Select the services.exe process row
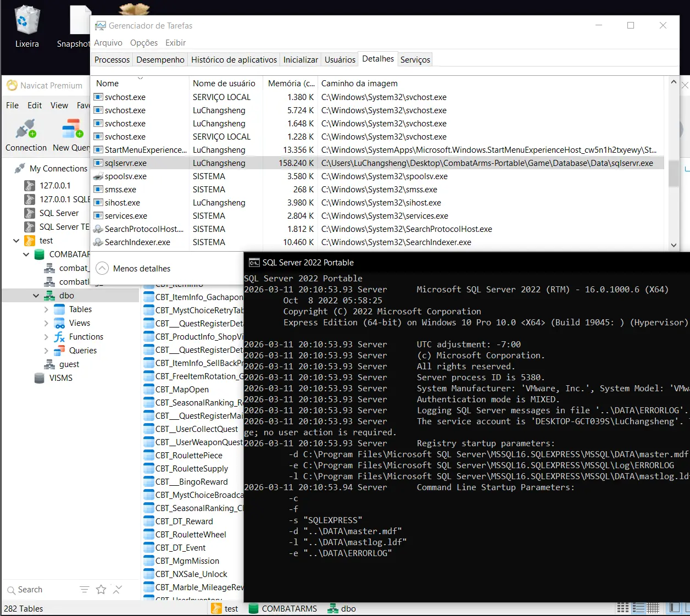This screenshot has height=616, width=690. [377, 216]
